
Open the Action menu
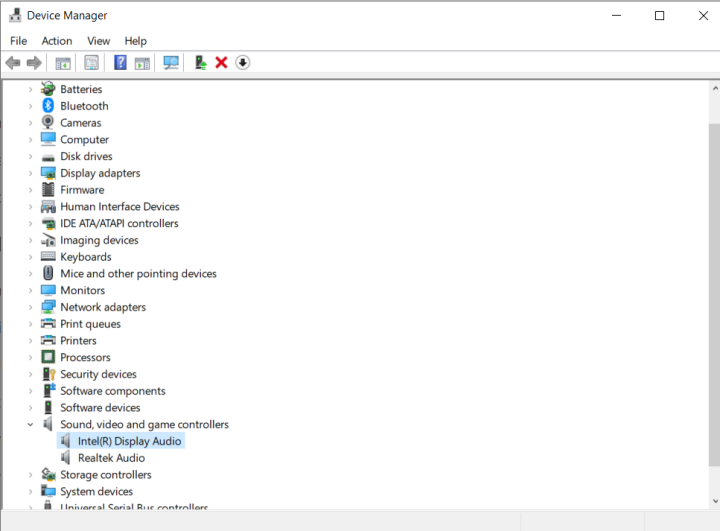[57, 41]
